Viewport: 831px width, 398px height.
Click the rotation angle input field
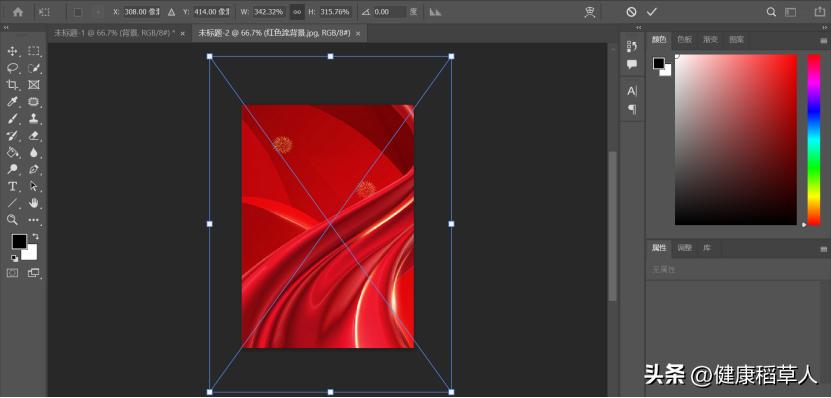(x=390, y=12)
